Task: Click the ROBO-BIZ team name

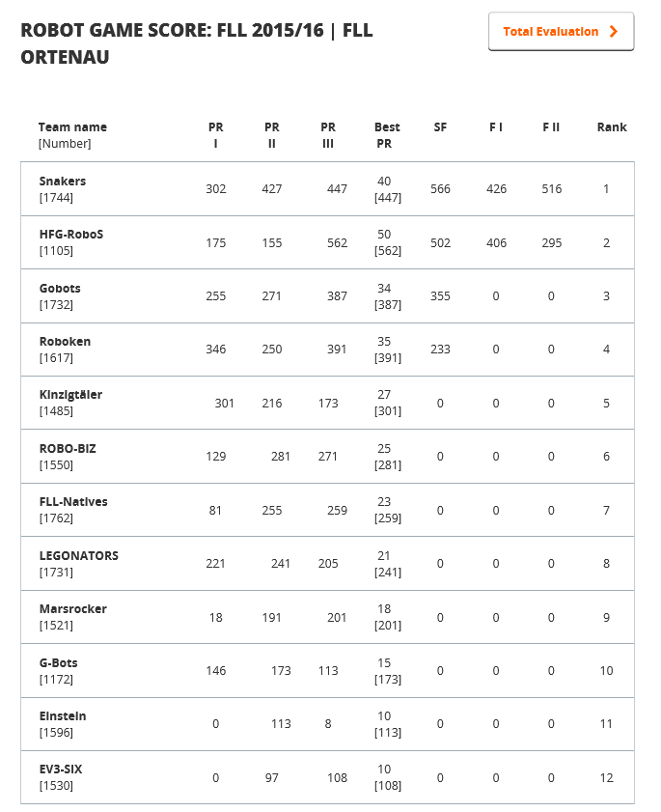Action: coord(68,449)
